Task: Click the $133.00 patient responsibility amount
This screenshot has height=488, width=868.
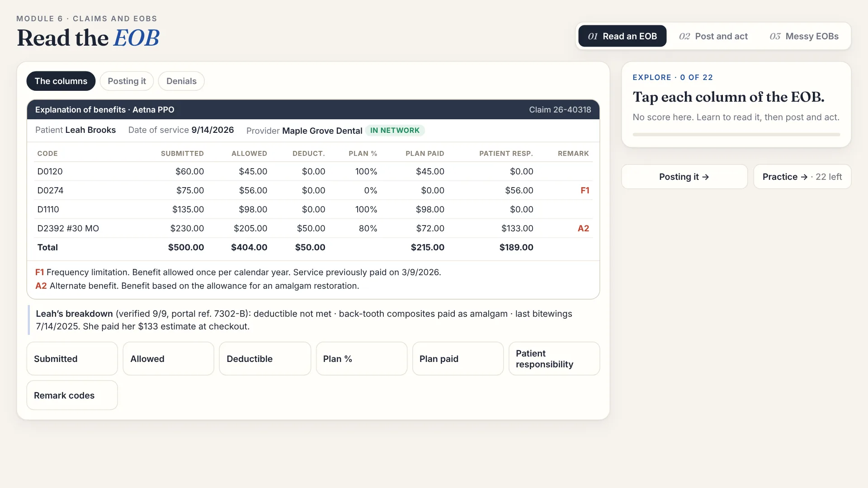Action: [x=517, y=229]
